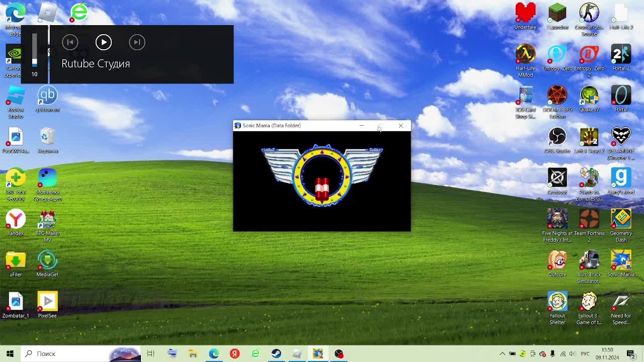The image size is (644, 362).
Task: Select the Left 4 Dead 2 icon
Action: tap(589, 140)
